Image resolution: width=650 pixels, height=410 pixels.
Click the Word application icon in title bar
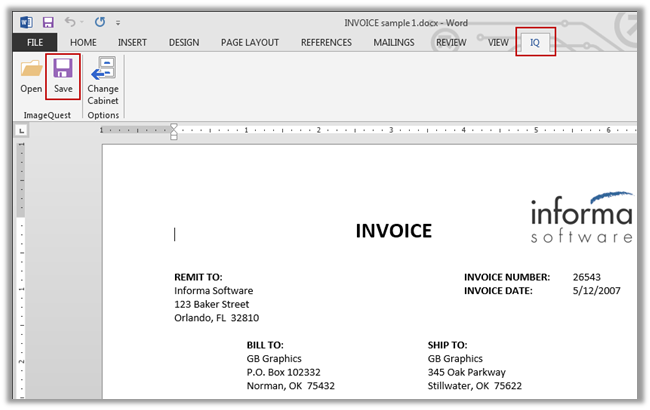[x=26, y=22]
